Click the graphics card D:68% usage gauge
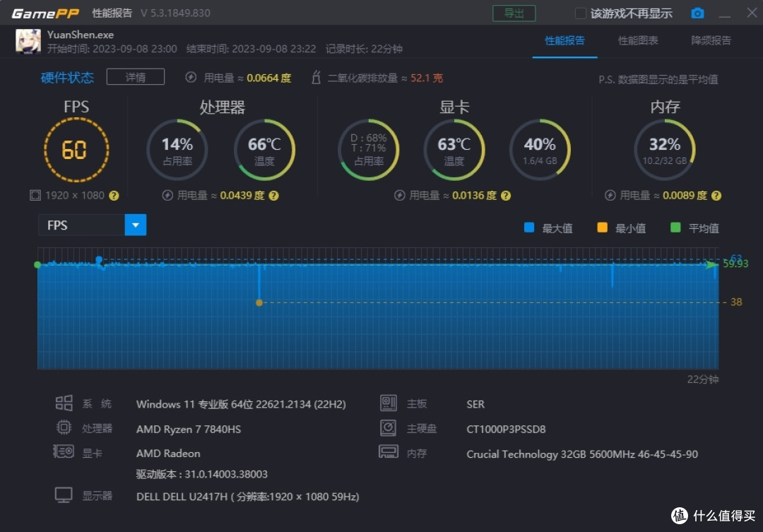 [368, 150]
